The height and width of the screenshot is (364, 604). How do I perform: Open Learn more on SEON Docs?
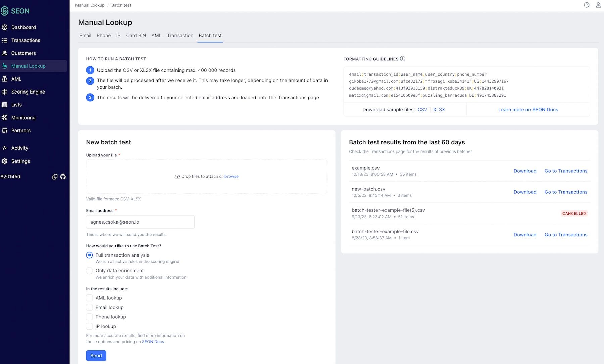tap(528, 110)
